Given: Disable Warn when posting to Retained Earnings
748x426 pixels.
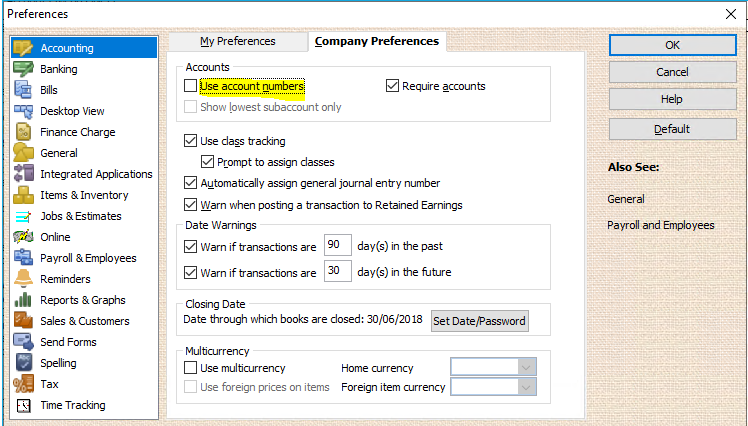Looking at the screenshot, I should 190,205.
